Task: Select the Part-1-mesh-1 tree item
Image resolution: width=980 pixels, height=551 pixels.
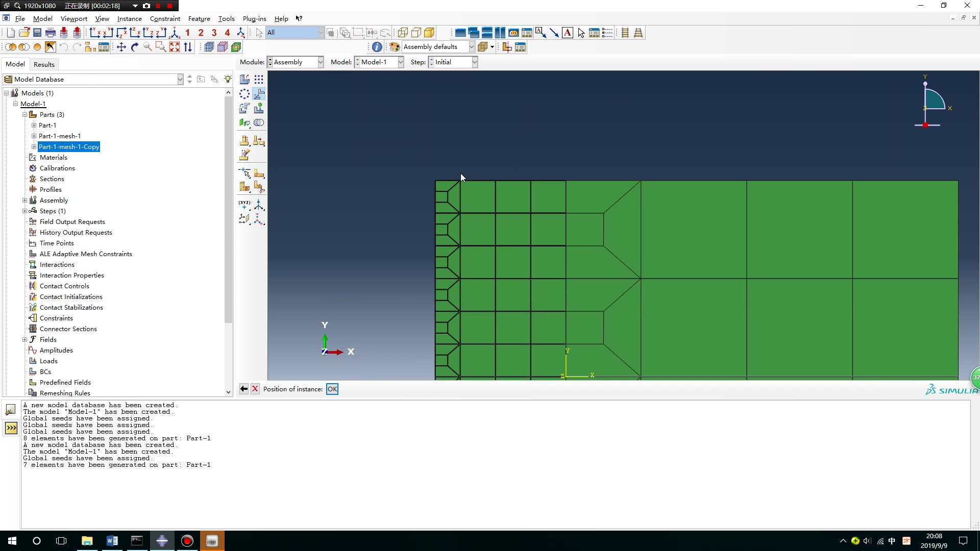Action: [x=59, y=135]
